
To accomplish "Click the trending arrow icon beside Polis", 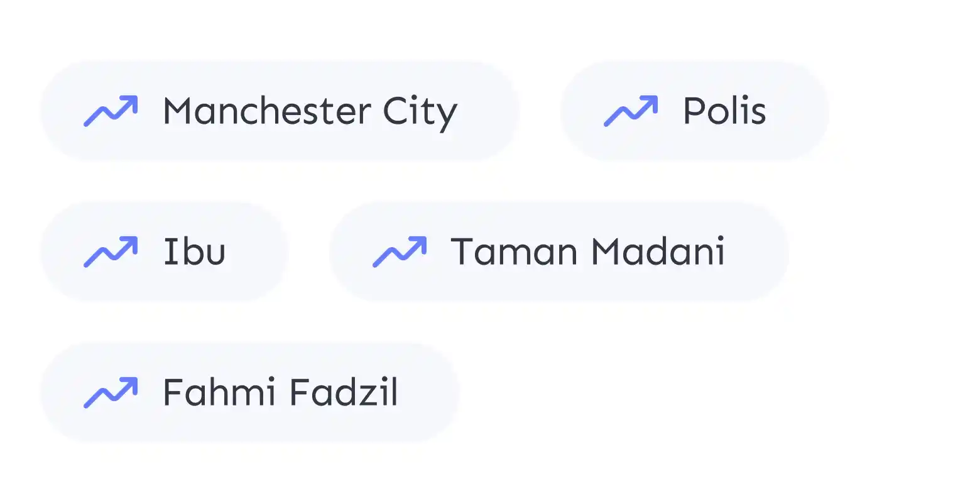I will point(631,111).
